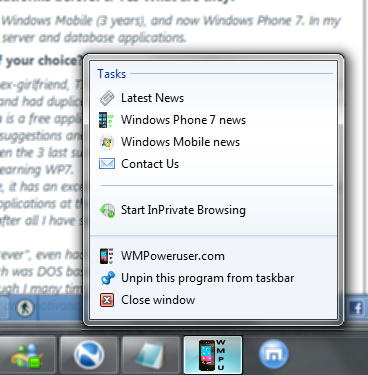This screenshot has height=375, width=368.
Task: Click the Tasks header label
Action: (112, 74)
